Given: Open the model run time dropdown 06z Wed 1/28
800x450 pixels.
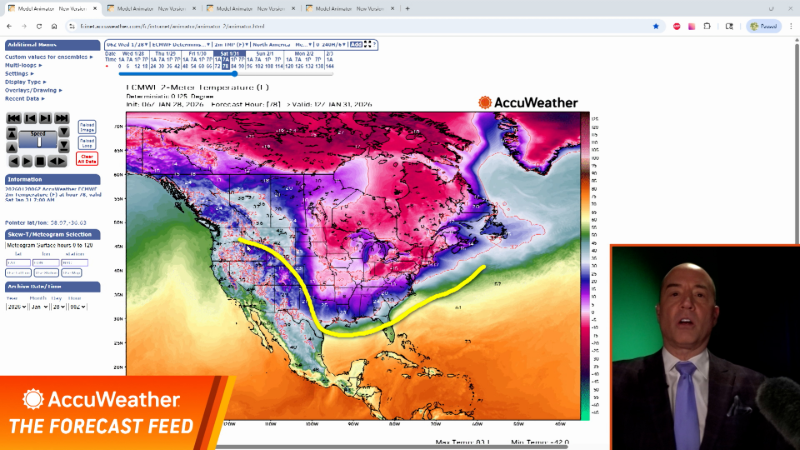Looking at the screenshot, I should point(127,44).
